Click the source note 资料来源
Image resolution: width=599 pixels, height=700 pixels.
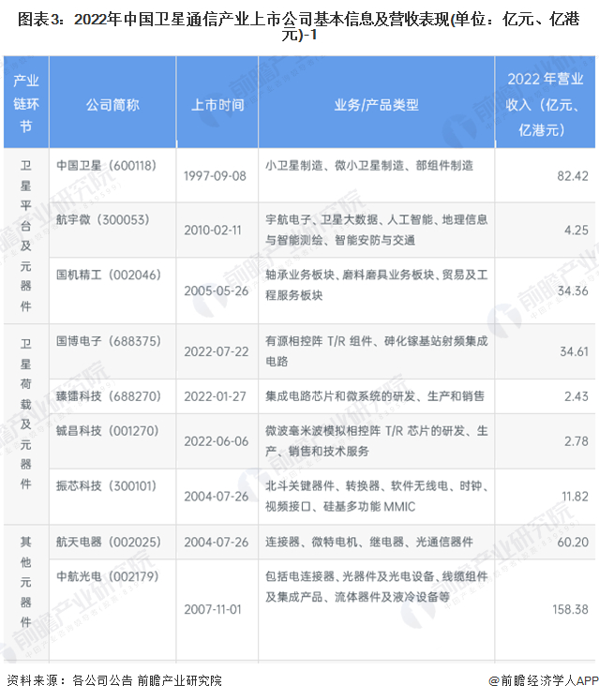point(114,680)
